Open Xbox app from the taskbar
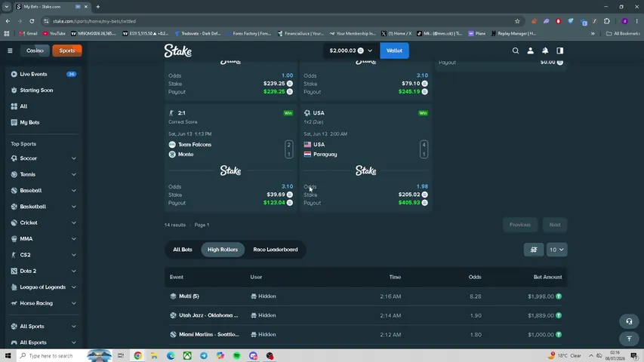Image resolution: width=644 pixels, height=362 pixels. (x=187, y=355)
